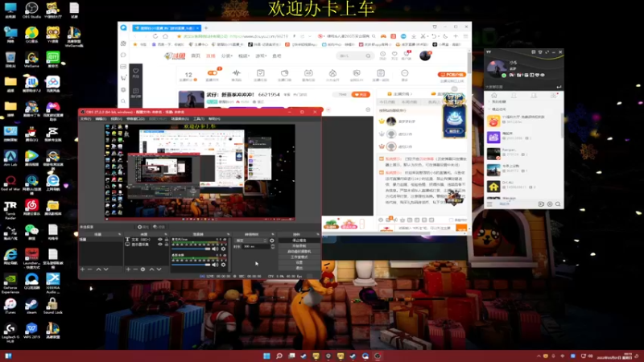The height and width of the screenshot is (362, 644).
Task: Click the follow heart button on stream
Action: pos(361,94)
